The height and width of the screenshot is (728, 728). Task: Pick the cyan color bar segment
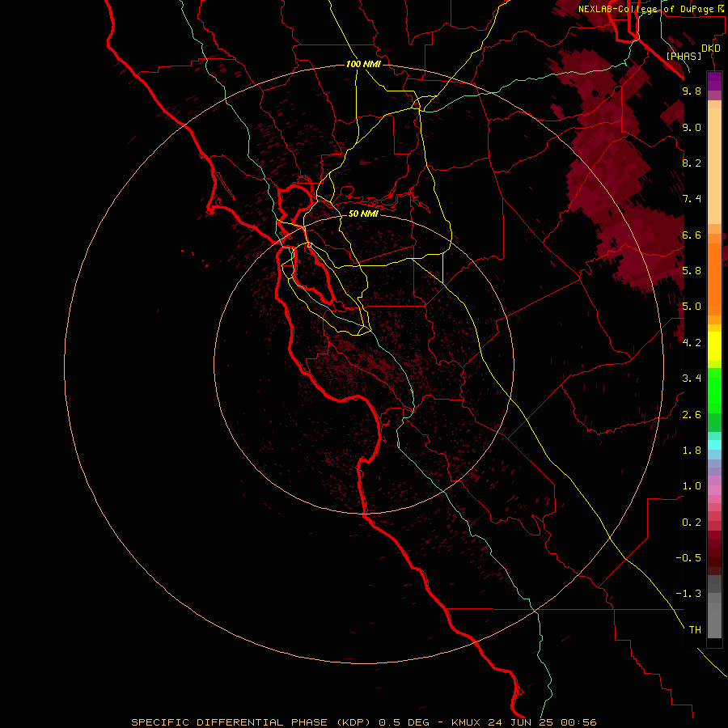(x=714, y=444)
